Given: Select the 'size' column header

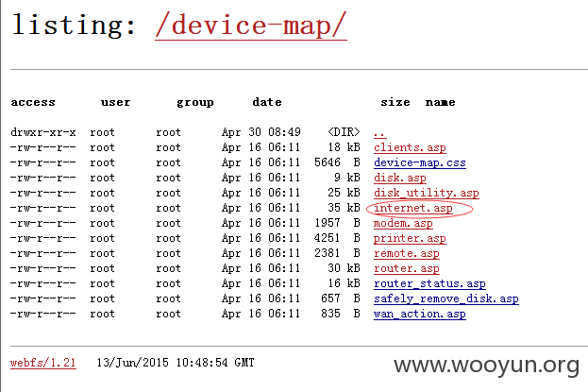Looking at the screenshot, I should pyautogui.click(x=395, y=102).
